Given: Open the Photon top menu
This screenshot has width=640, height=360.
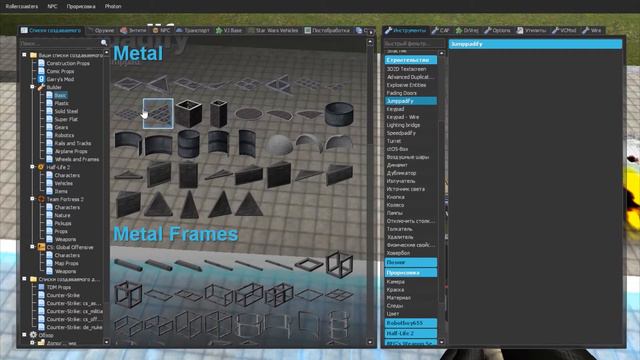Looking at the screenshot, I should point(113,6).
